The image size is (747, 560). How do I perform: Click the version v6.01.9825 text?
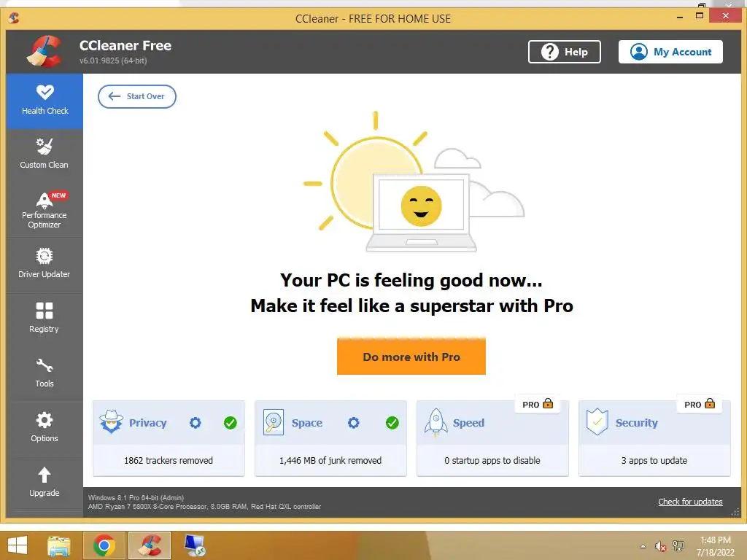pyautogui.click(x=113, y=61)
